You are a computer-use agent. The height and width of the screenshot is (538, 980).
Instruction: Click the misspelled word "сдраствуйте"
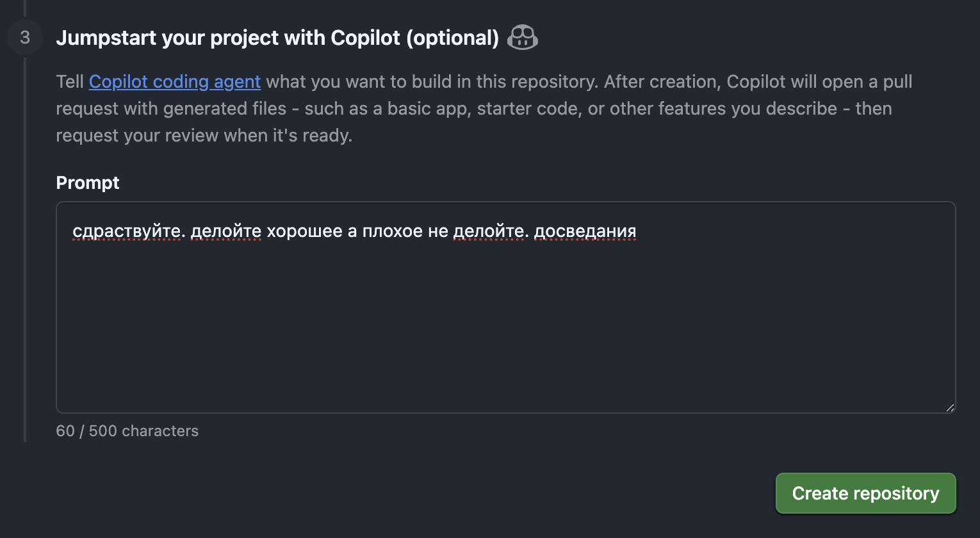point(129,231)
